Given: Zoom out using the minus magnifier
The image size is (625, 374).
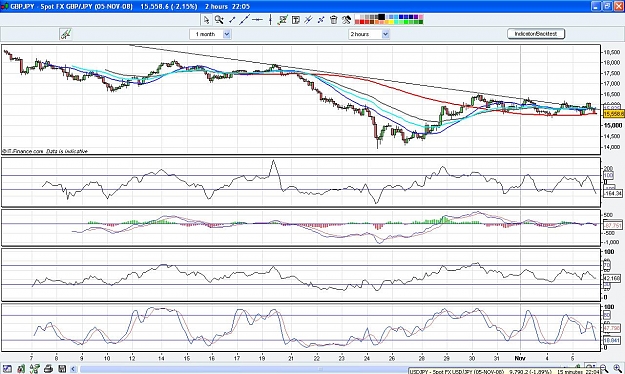Looking at the screenshot, I should click(x=603, y=368).
